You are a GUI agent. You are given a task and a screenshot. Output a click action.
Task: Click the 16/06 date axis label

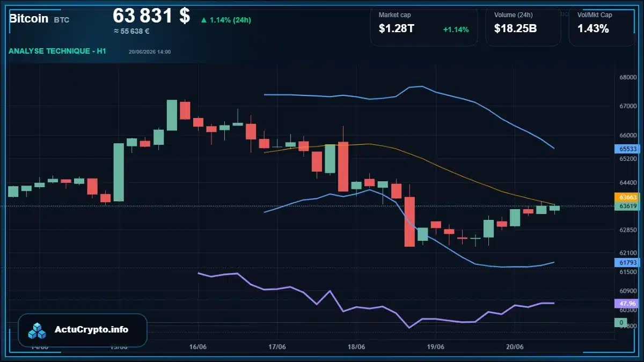pos(198,347)
